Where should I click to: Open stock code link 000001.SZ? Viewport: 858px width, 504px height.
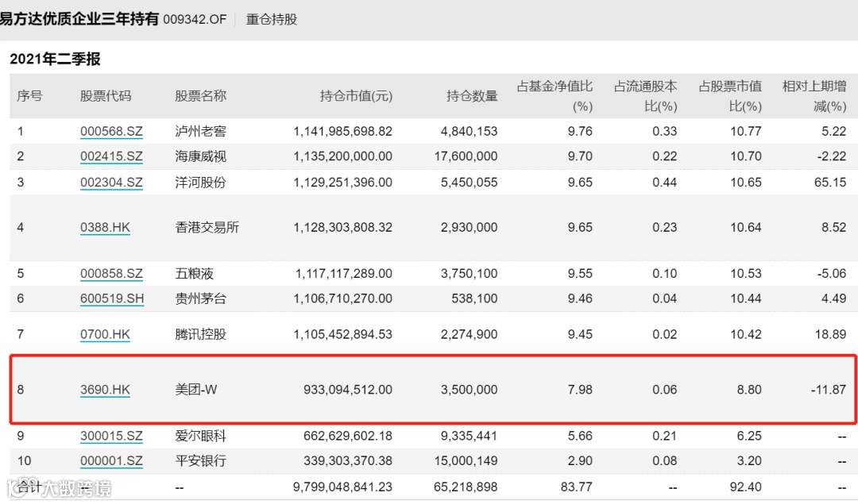pos(111,461)
